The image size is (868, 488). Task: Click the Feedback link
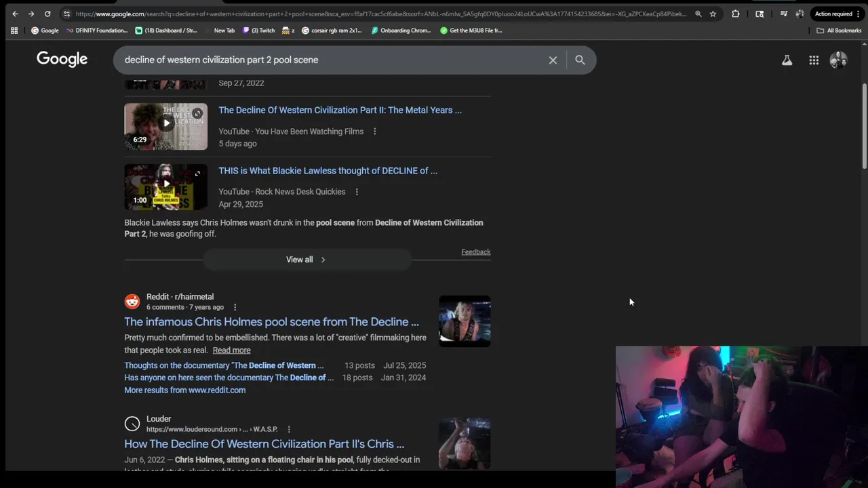pyautogui.click(x=476, y=252)
